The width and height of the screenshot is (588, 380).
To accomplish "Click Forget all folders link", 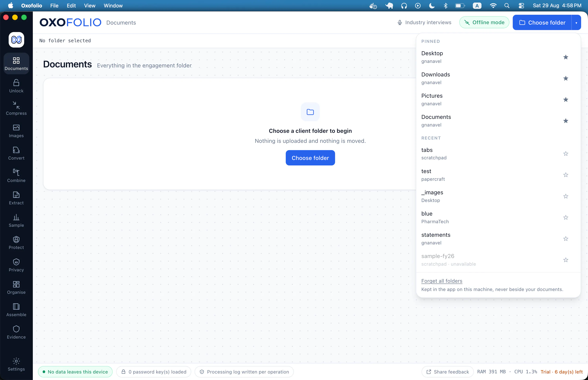I will coord(442,281).
